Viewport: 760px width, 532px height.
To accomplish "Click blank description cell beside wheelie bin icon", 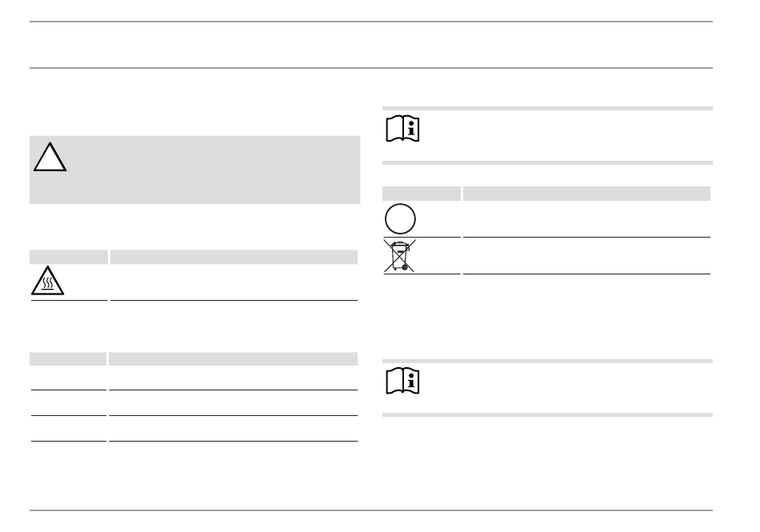I will tap(586, 256).
